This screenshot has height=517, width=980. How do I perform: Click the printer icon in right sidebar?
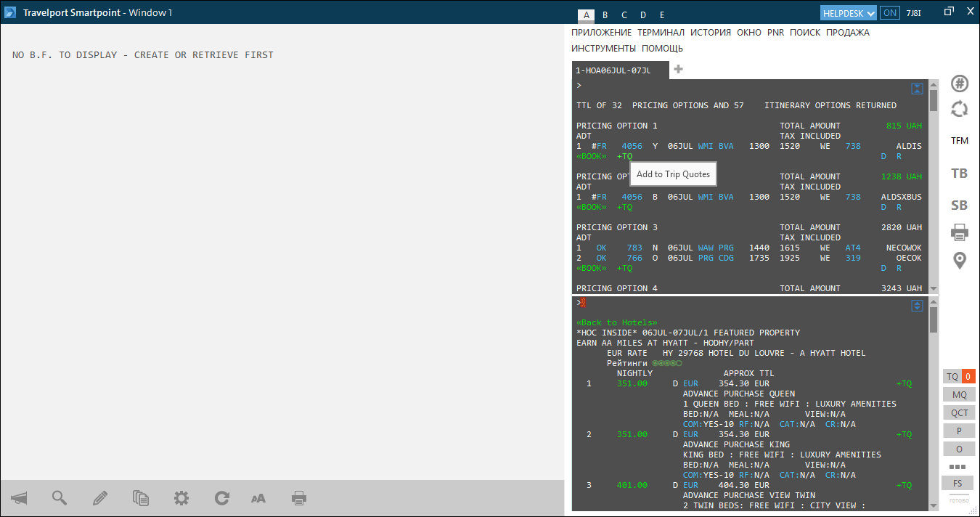tap(960, 232)
